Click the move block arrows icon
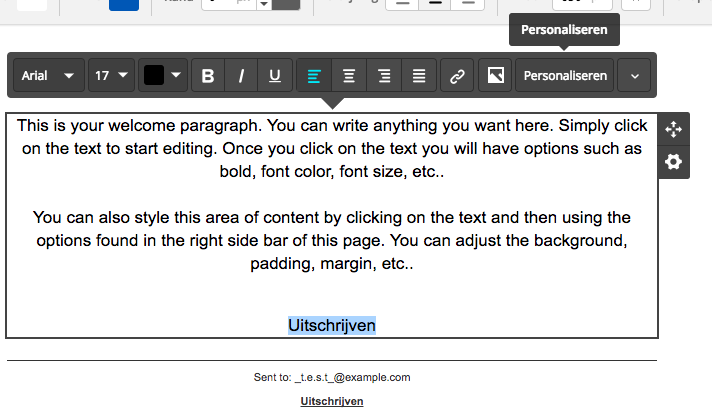 tap(674, 129)
